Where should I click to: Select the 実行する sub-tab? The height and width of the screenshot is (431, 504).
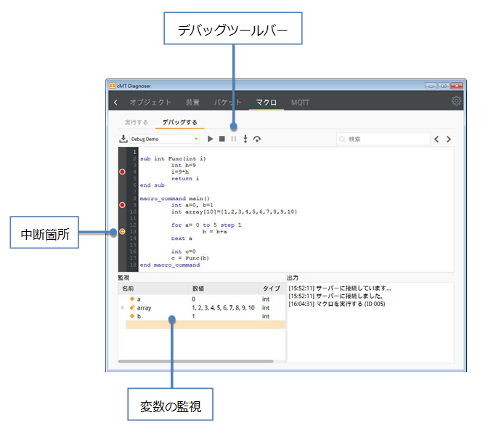pyautogui.click(x=136, y=122)
